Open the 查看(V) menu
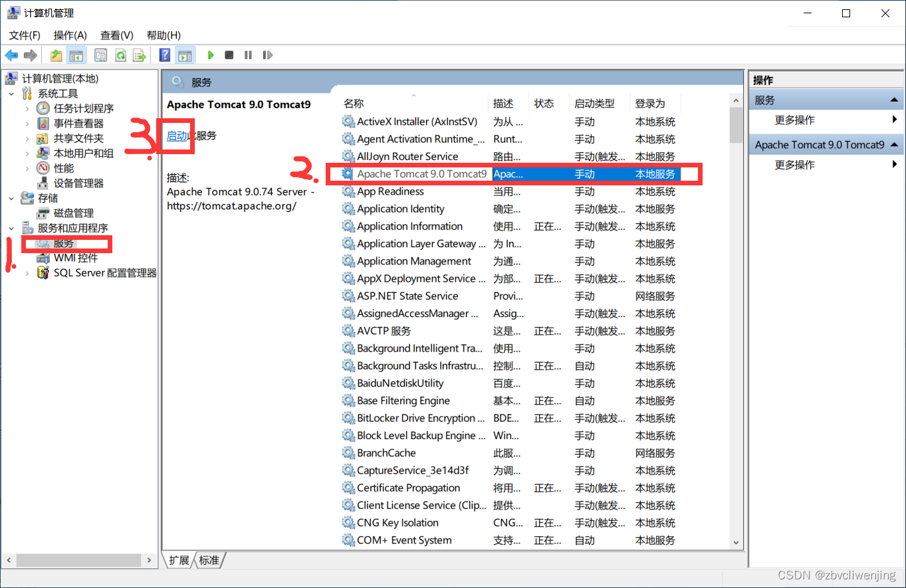 117,35
